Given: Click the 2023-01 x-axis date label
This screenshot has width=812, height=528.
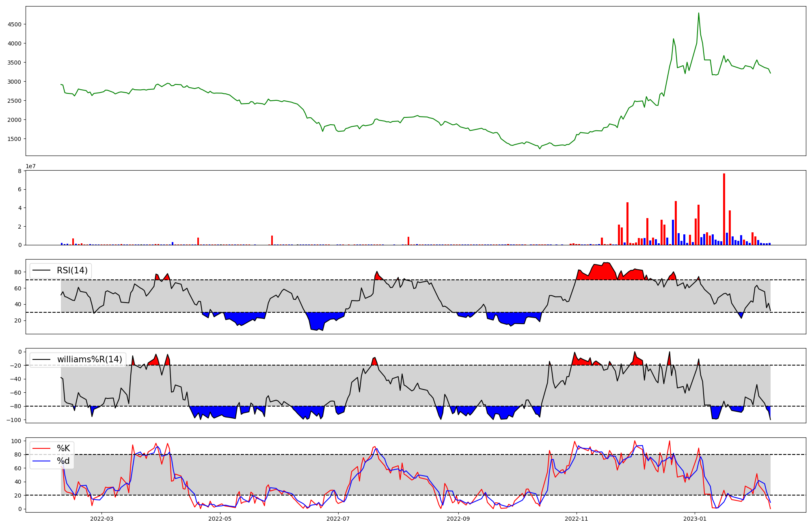Looking at the screenshot, I should (695, 519).
